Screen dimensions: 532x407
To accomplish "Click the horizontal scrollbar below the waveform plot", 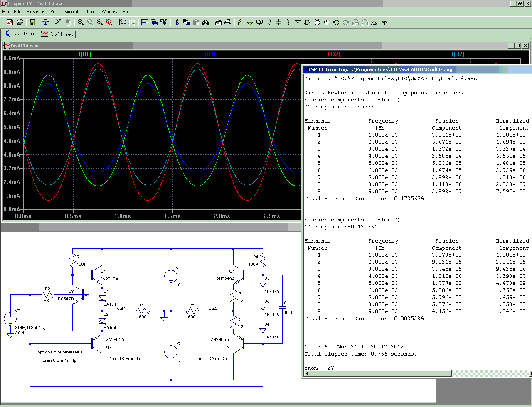I will 150,227.
